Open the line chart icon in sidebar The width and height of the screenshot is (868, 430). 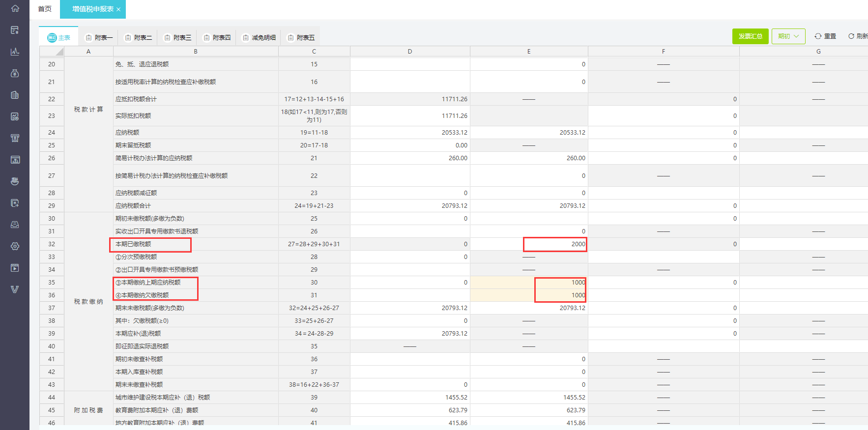click(15, 52)
